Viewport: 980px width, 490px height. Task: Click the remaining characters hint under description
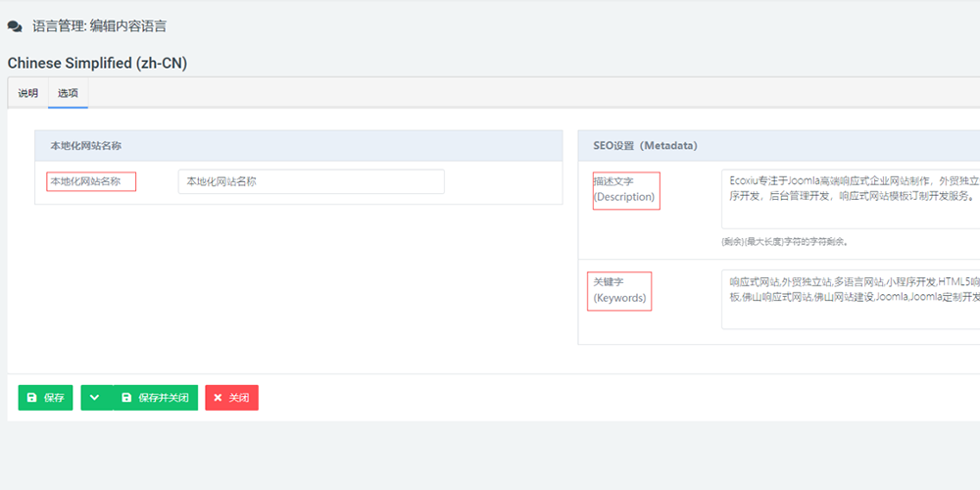point(784,241)
